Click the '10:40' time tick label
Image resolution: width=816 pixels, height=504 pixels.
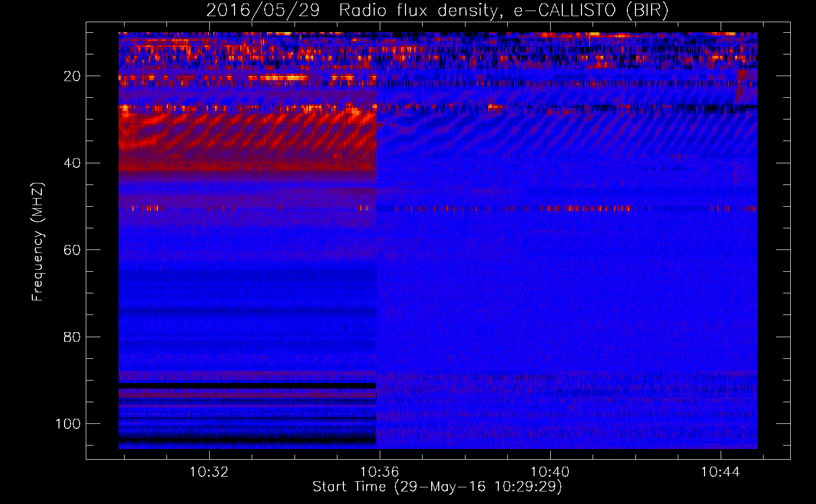pos(550,472)
